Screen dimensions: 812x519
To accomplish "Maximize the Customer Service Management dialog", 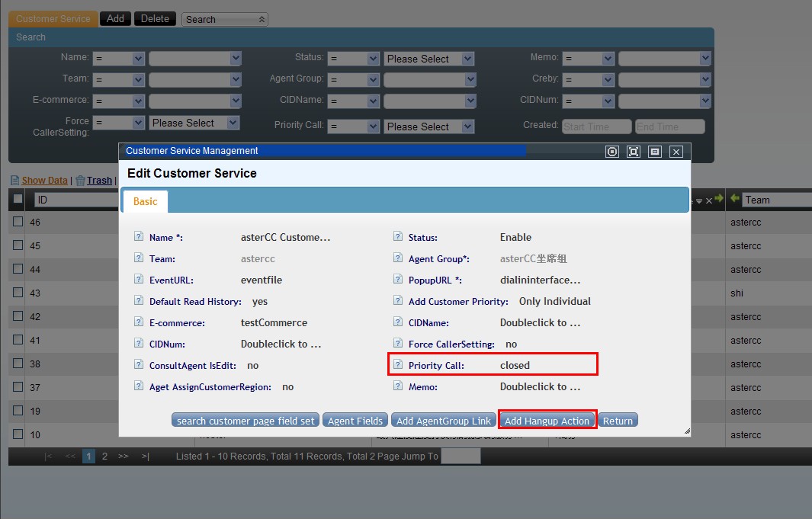I will click(x=634, y=152).
